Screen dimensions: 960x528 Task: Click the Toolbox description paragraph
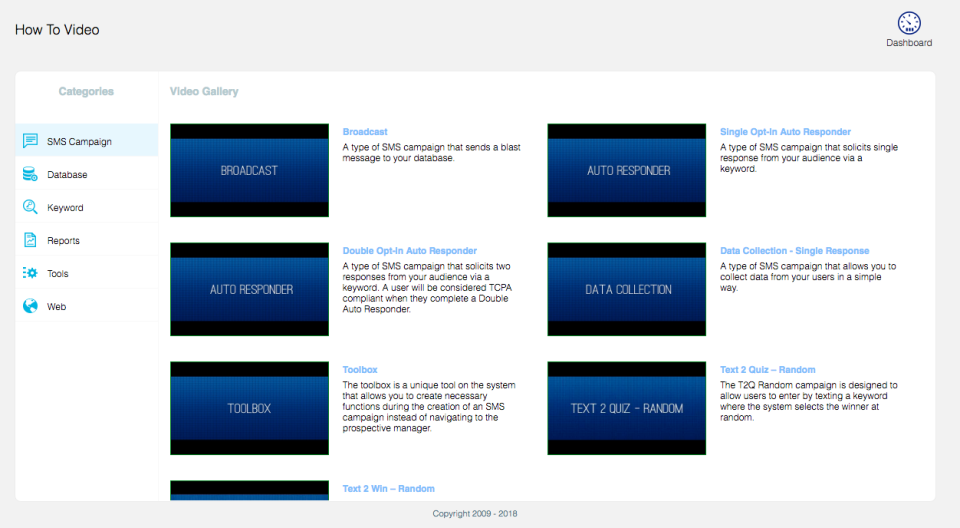point(429,407)
